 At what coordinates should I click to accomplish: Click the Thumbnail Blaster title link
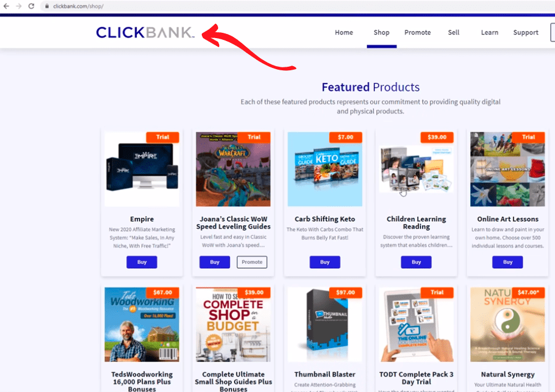[x=325, y=374]
